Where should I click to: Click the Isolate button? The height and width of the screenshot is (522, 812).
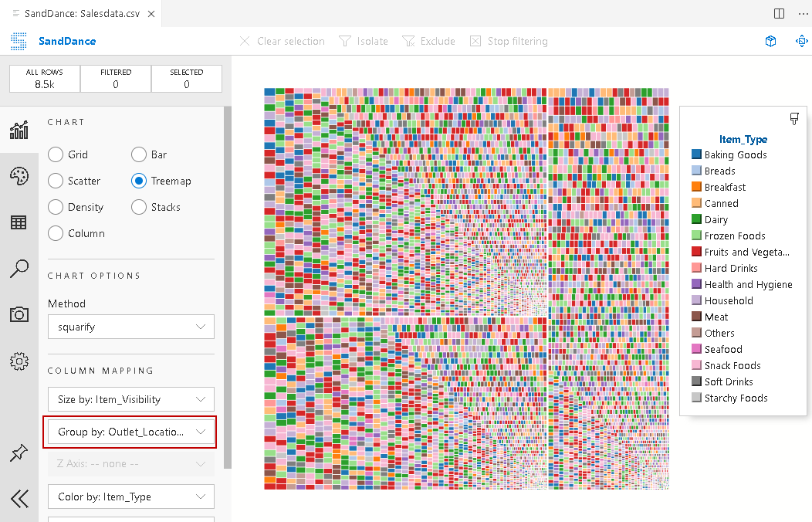(363, 41)
